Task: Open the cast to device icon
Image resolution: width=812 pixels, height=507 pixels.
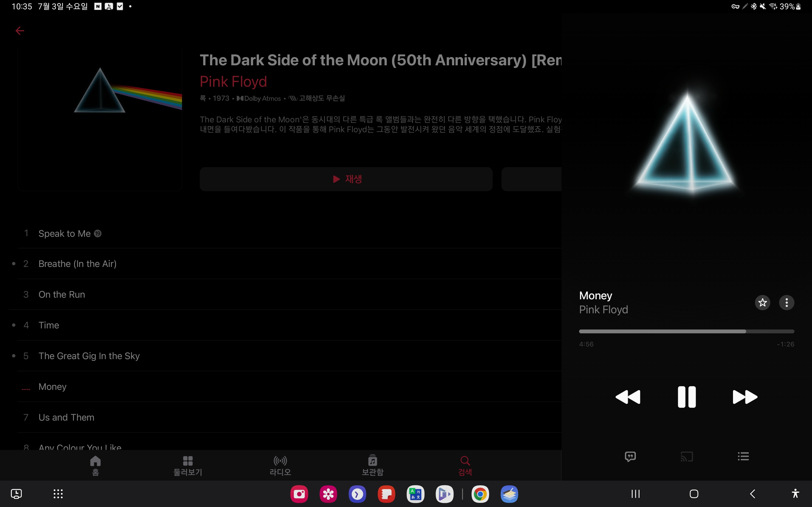Action: (687, 456)
